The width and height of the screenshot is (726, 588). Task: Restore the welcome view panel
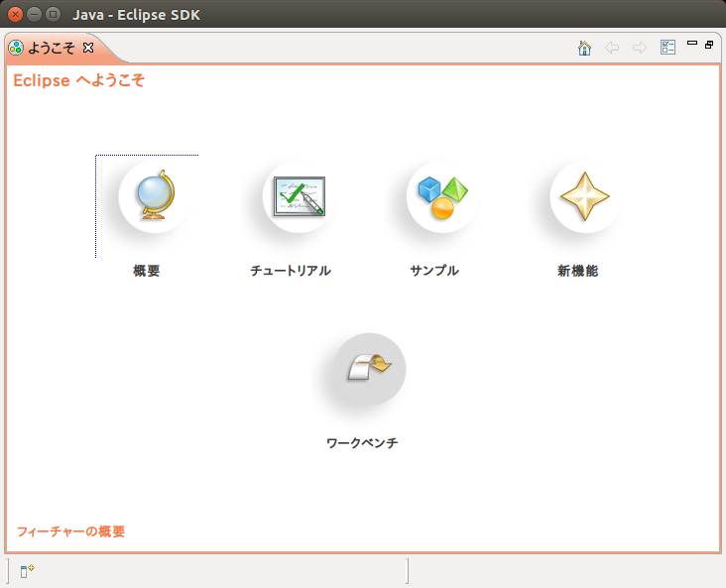tap(709, 45)
